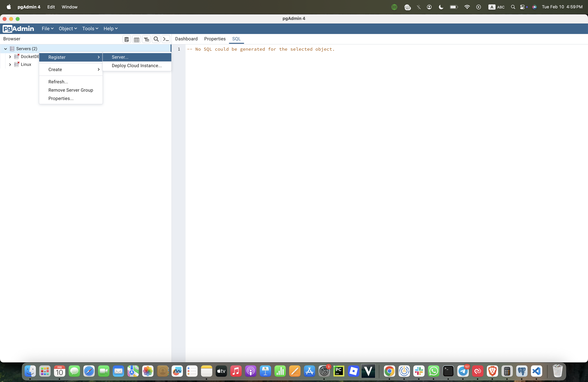Viewport: 588px width, 382px height.
Task: Click the pgAdmin logo in header
Action: coord(18,29)
